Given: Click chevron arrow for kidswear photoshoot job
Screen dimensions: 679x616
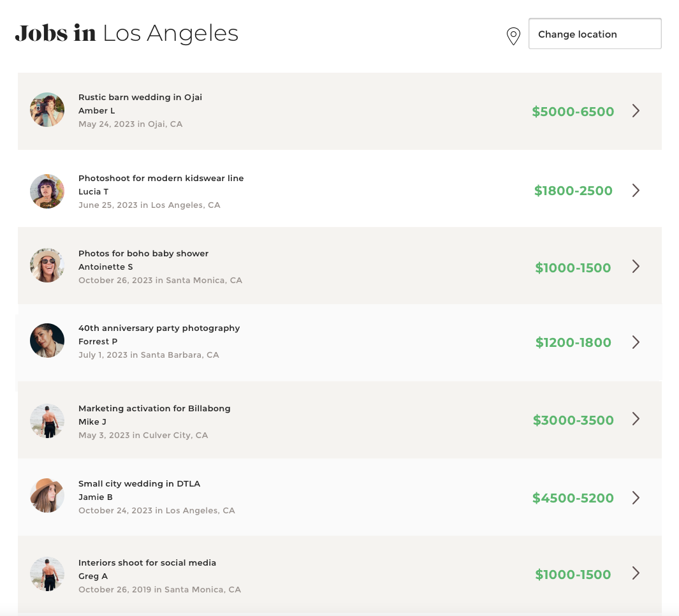Looking at the screenshot, I should point(636,190).
